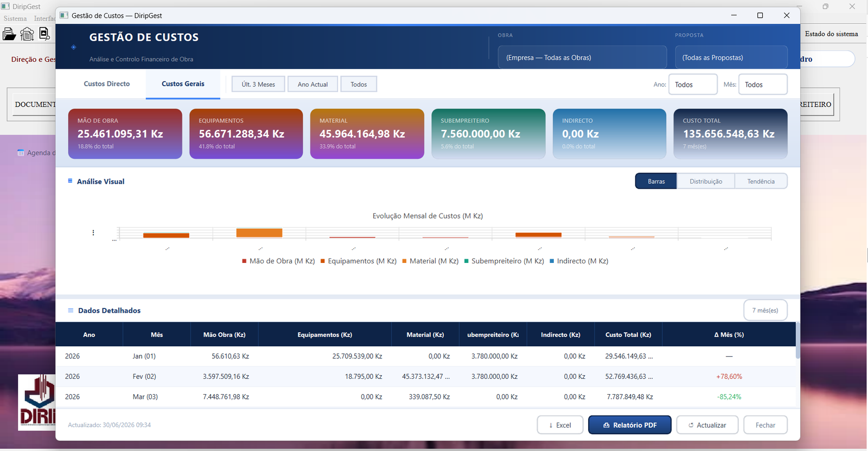
Task: Click the Custo Total summary card
Action: point(730,134)
